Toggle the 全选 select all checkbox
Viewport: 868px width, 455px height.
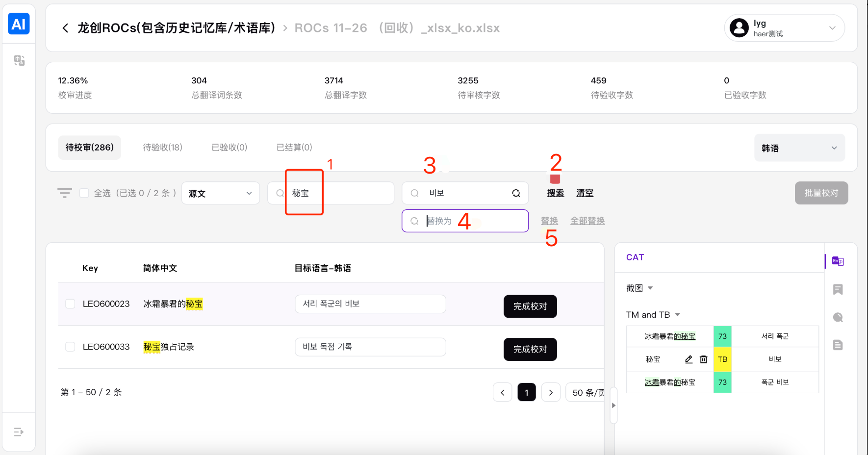point(84,193)
